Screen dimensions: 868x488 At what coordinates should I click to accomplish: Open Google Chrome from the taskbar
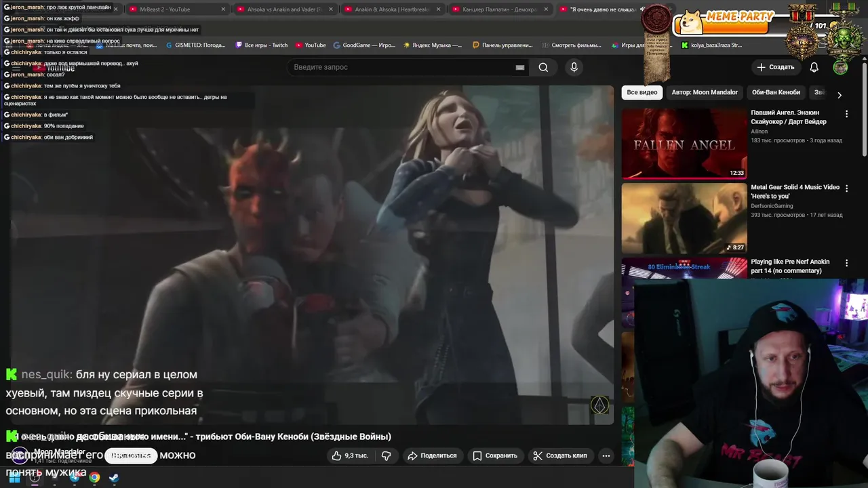[x=94, y=478]
